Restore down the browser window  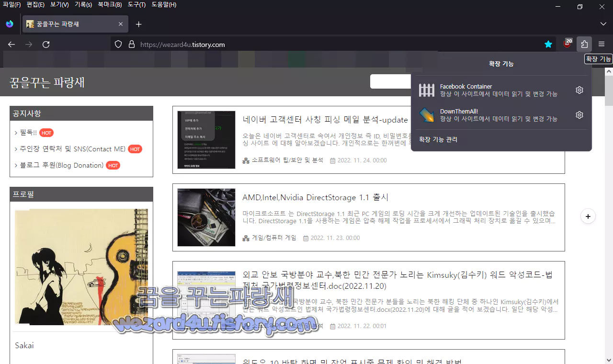(x=580, y=7)
